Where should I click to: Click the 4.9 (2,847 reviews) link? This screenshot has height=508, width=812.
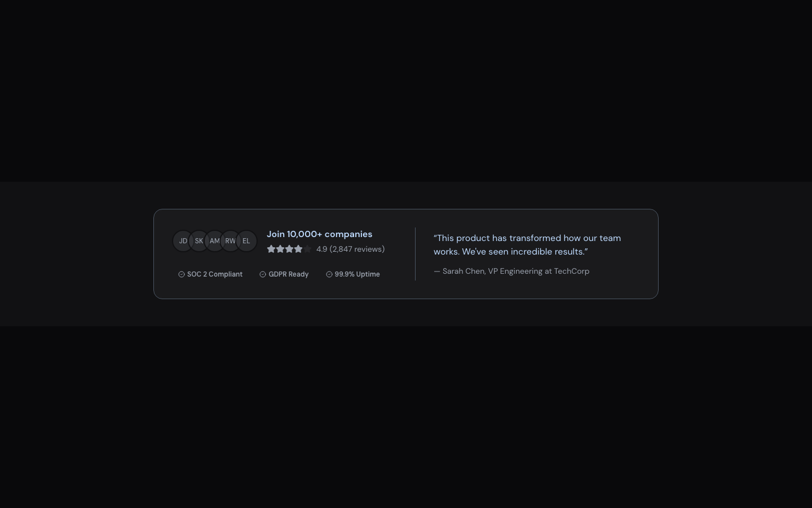click(x=350, y=249)
